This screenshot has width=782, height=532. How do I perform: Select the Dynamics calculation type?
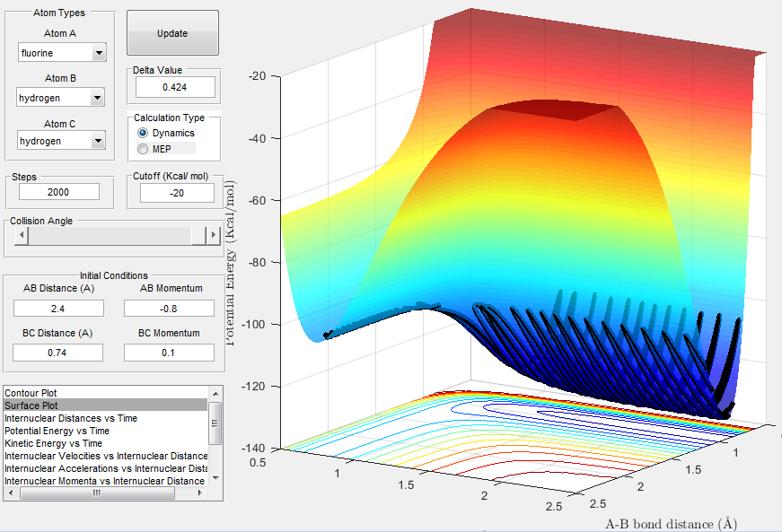point(143,133)
